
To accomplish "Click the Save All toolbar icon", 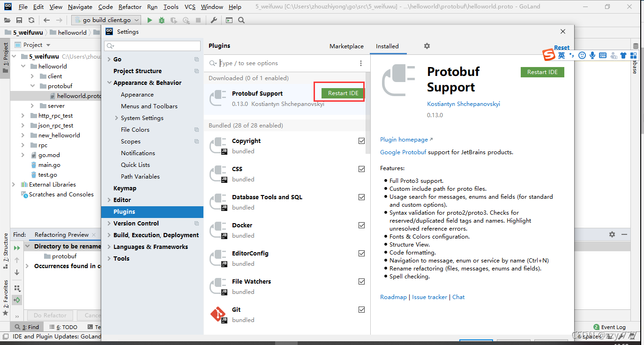I will (x=19, y=20).
